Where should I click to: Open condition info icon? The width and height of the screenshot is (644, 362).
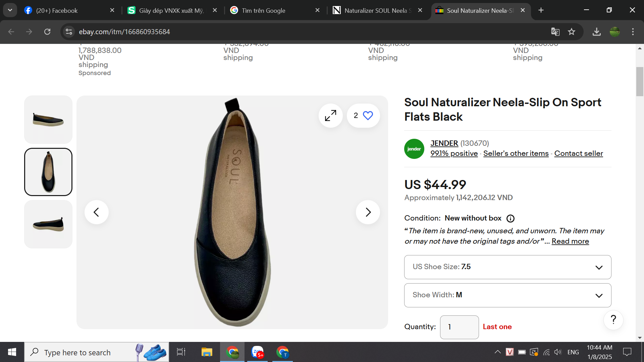click(510, 219)
